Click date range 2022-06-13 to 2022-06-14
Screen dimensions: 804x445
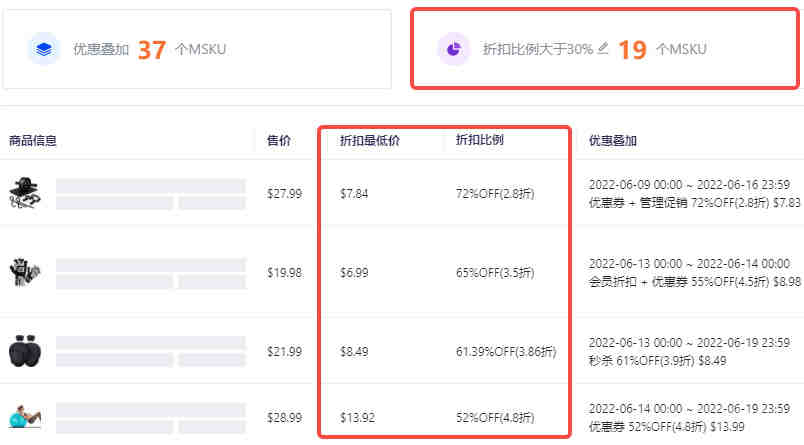pyautogui.click(x=689, y=264)
